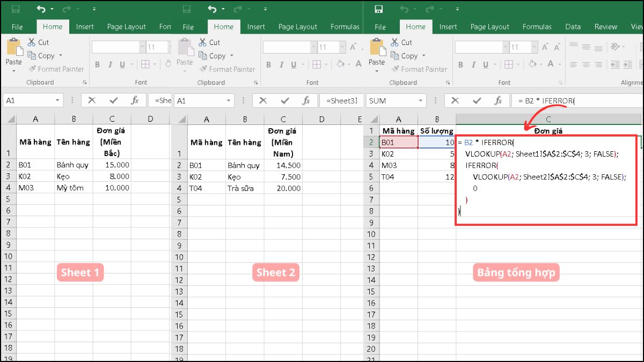
Task: Toggle italic formatting
Action: pos(473,65)
